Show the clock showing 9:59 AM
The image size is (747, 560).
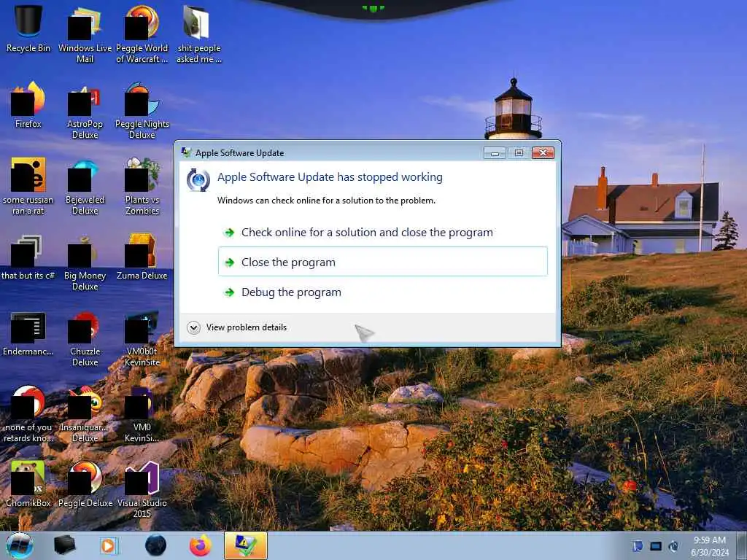point(709,546)
